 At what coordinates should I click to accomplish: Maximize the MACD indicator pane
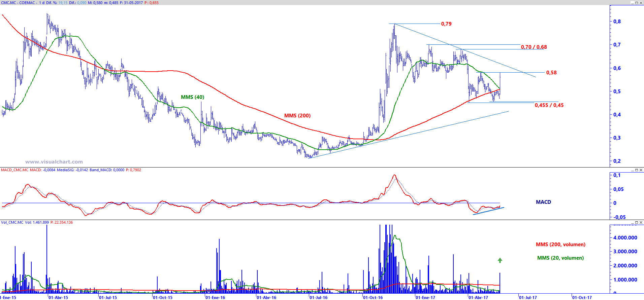[637, 170]
